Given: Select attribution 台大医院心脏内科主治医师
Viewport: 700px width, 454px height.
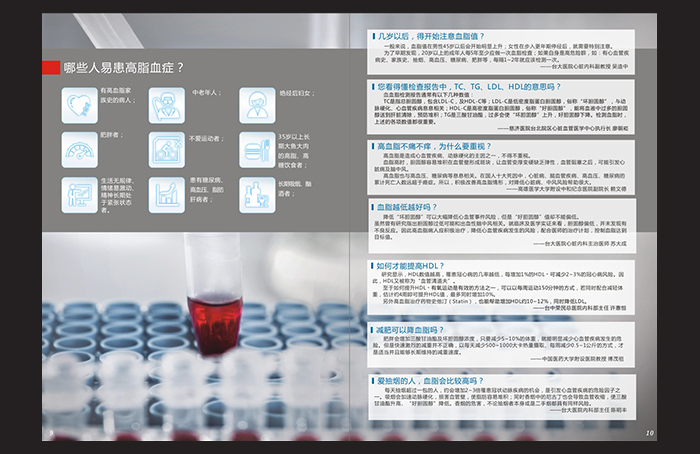Looking at the screenshot, I should [577, 244].
